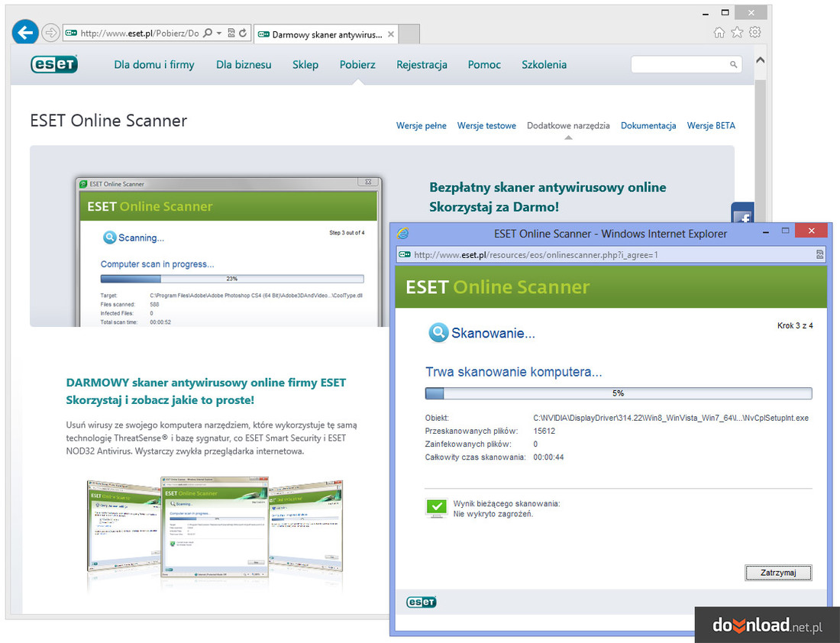840x643 pixels.
Task: Click the main browser address bar URL
Action: click(x=139, y=34)
